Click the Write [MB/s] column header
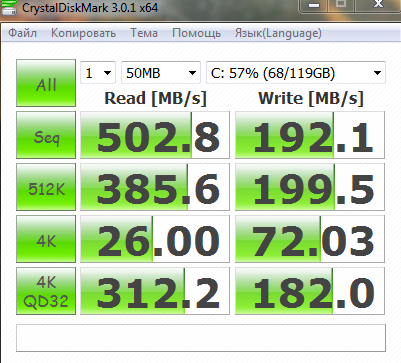Viewport: 401px width, 363px height. click(311, 98)
